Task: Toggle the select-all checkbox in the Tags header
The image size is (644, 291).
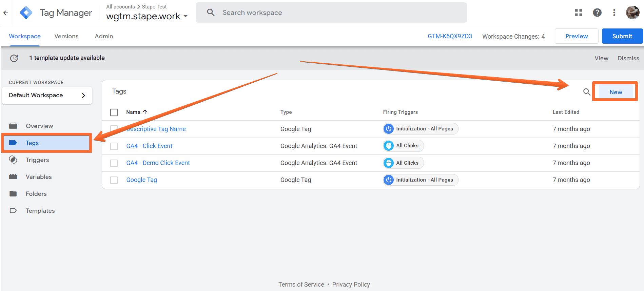Action: [114, 112]
